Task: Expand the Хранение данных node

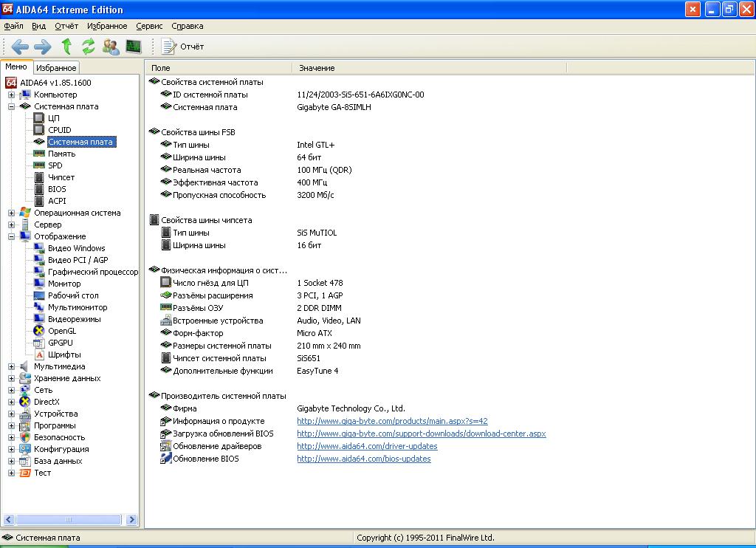Action: coord(11,378)
